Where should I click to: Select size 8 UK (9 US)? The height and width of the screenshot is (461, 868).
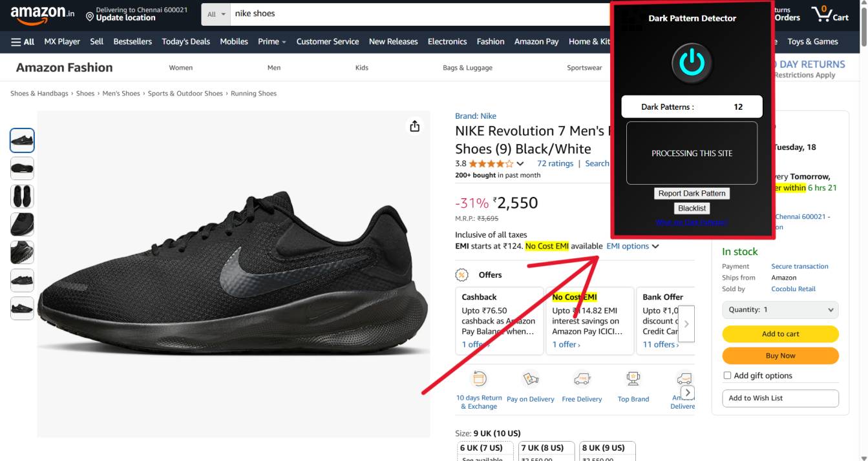pyautogui.click(x=606, y=451)
